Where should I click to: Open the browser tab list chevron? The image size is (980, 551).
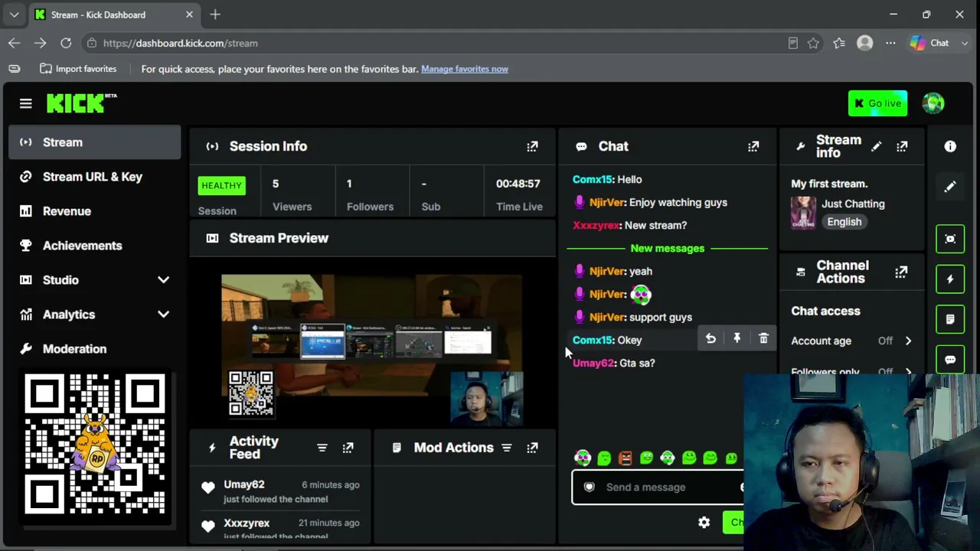pyautogui.click(x=14, y=15)
